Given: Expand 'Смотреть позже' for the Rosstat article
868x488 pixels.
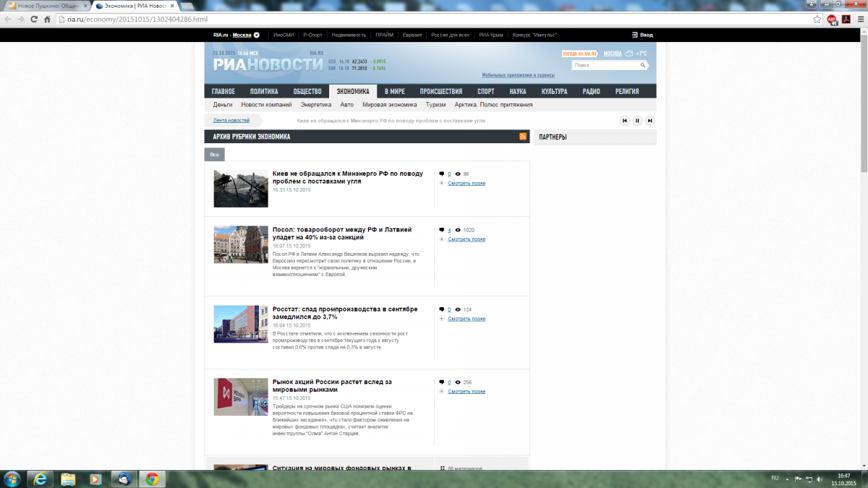Looking at the screenshot, I should coord(466,318).
